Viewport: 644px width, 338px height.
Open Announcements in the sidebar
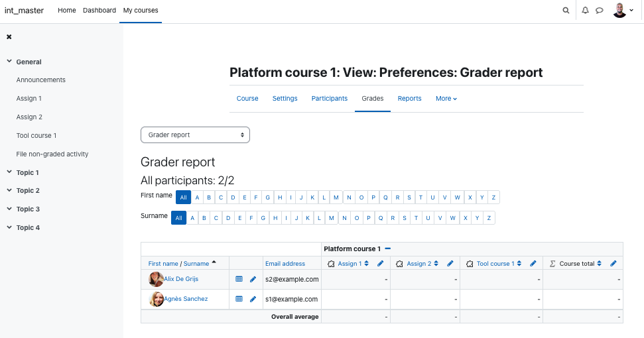40,80
